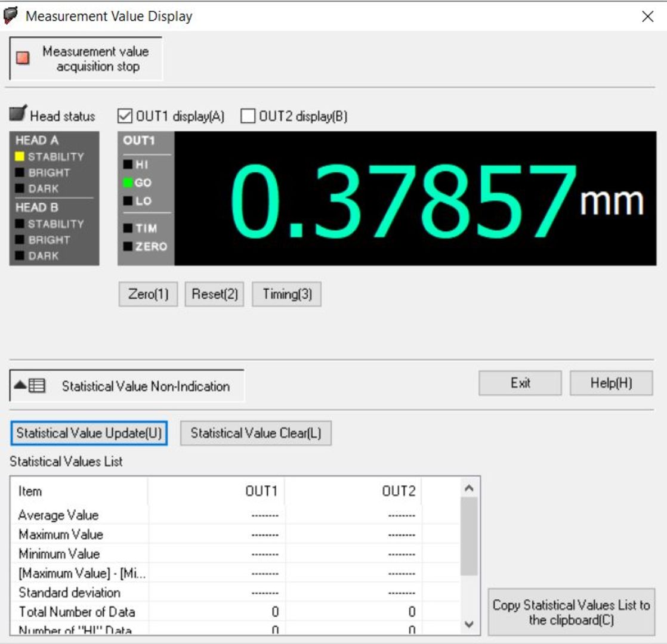Click the Head status icon
667x644 pixels.
click(x=18, y=114)
